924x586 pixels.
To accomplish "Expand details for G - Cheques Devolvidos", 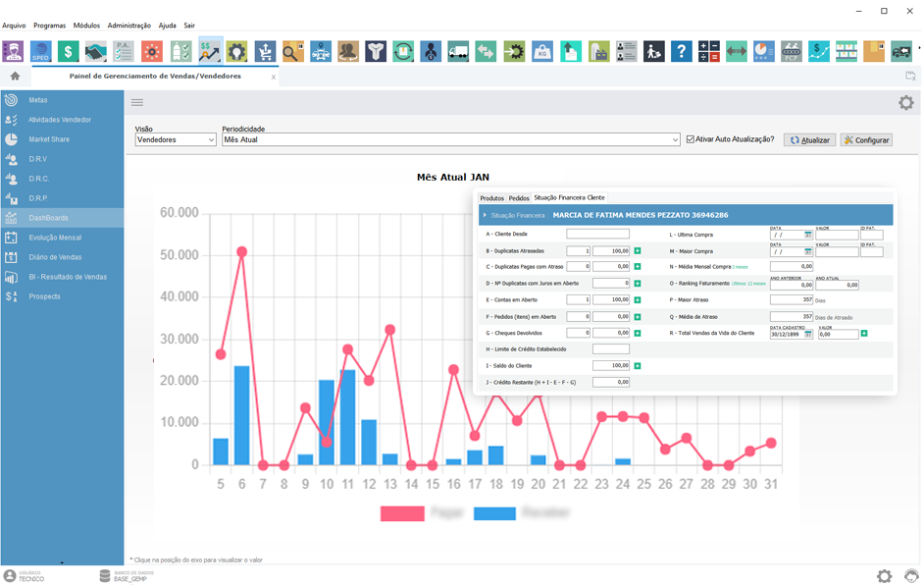I will (637, 333).
